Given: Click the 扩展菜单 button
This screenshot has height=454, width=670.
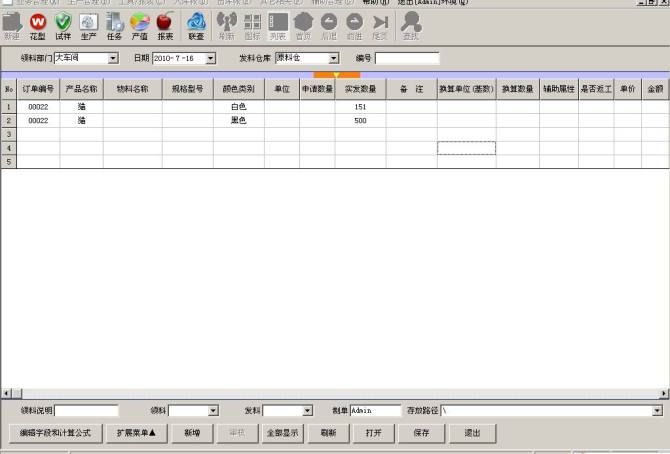Looking at the screenshot, I should coord(136,433).
